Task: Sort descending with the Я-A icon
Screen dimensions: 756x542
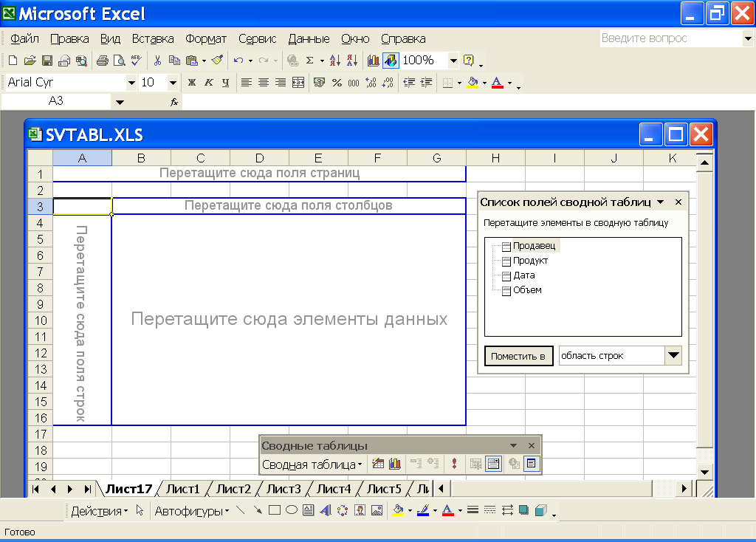Action: tap(352, 61)
